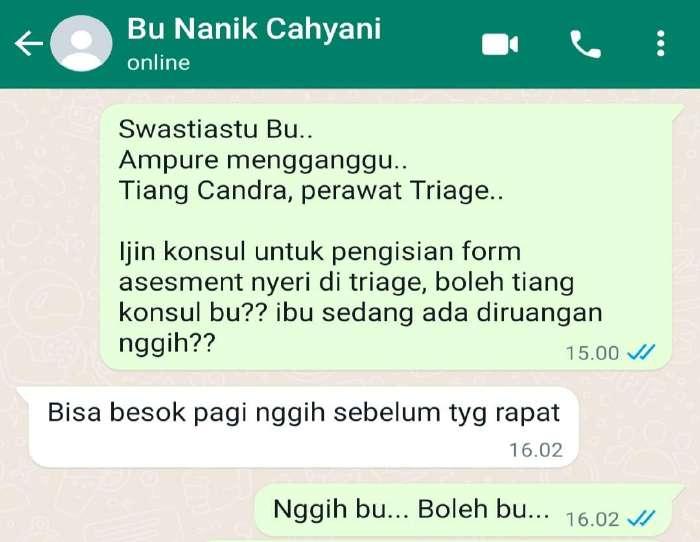Open Bu Nanik Cahyani's profile picture
Screen dimensions: 700x542
coord(81,43)
